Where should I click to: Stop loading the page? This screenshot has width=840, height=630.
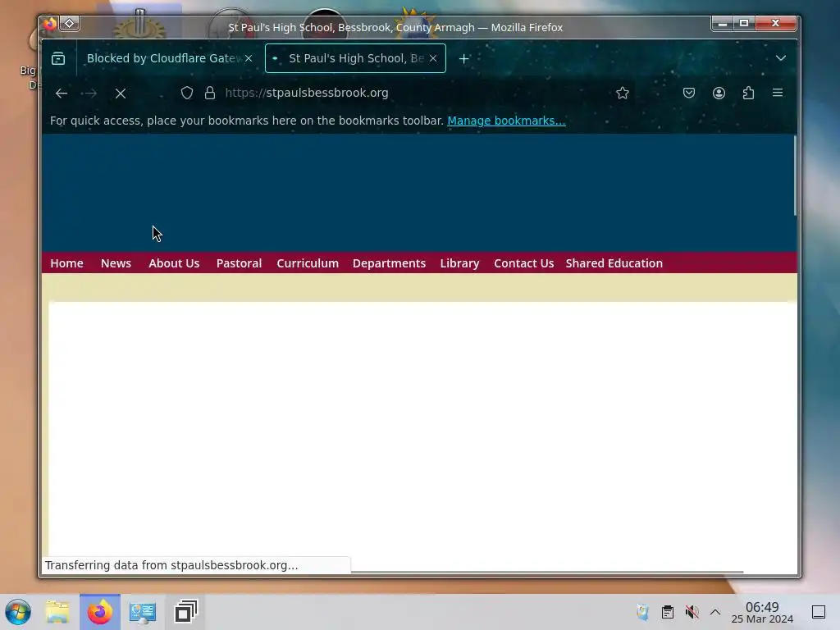coord(121,94)
